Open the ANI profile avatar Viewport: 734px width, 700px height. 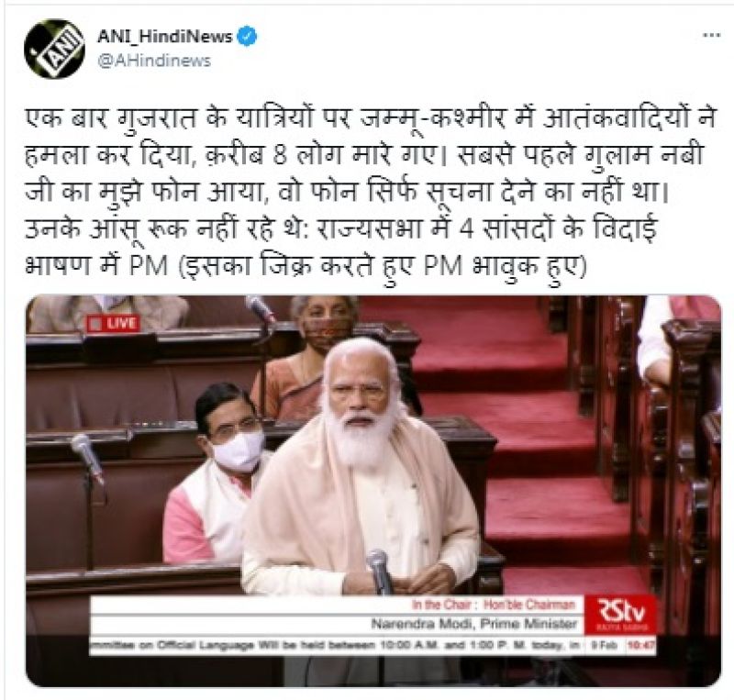[54, 49]
